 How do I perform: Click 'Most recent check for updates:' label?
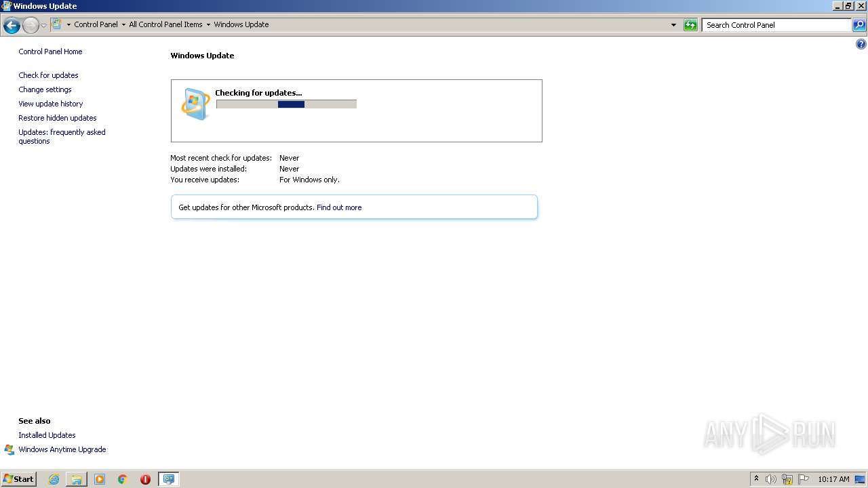coord(221,158)
